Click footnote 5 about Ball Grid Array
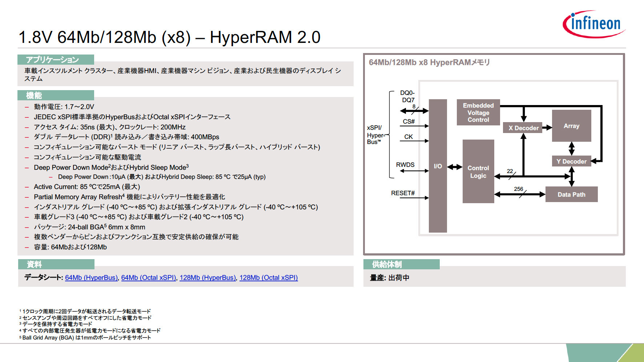 (85, 338)
